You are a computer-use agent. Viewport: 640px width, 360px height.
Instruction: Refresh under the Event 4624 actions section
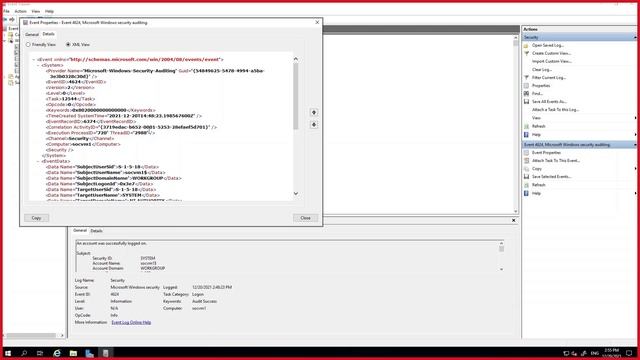click(x=538, y=185)
